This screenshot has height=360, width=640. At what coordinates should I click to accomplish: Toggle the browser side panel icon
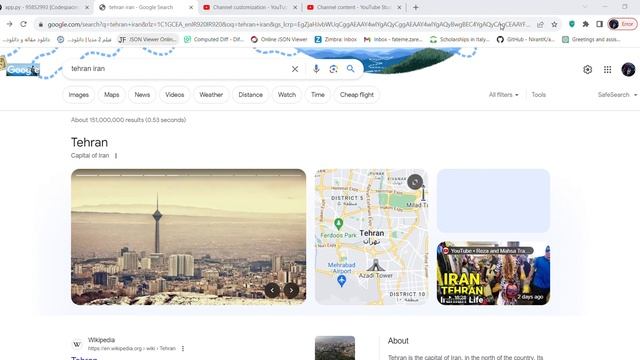click(x=599, y=24)
